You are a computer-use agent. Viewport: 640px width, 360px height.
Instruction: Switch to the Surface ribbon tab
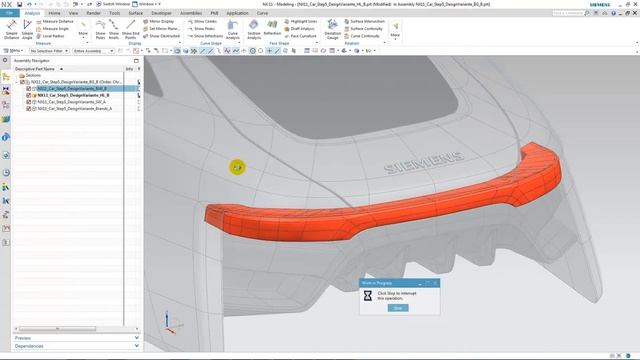136,13
